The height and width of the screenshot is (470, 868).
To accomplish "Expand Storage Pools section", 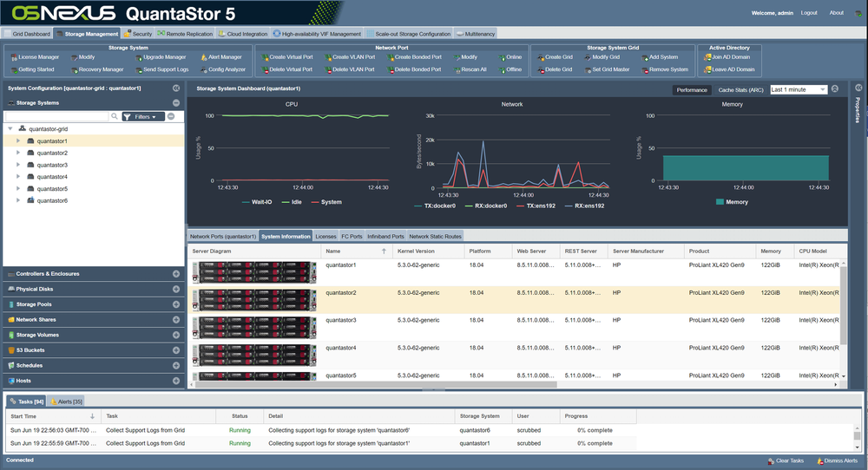I will [176, 304].
